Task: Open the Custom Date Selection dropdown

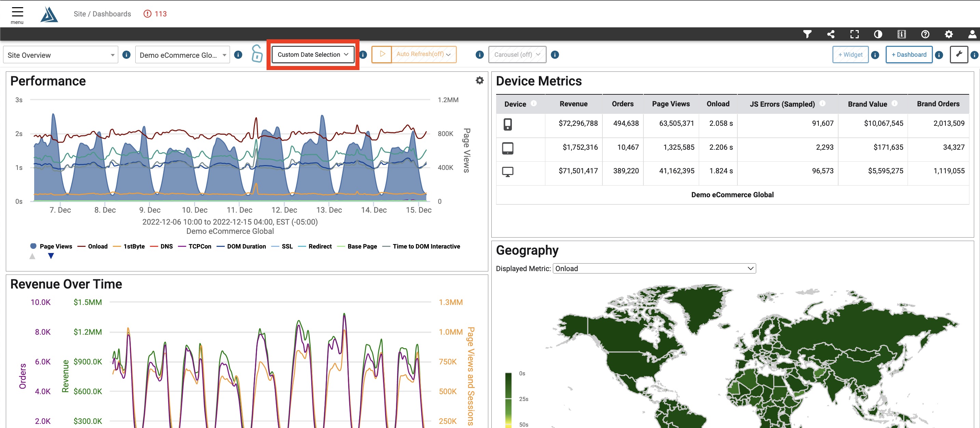Action: coord(313,54)
